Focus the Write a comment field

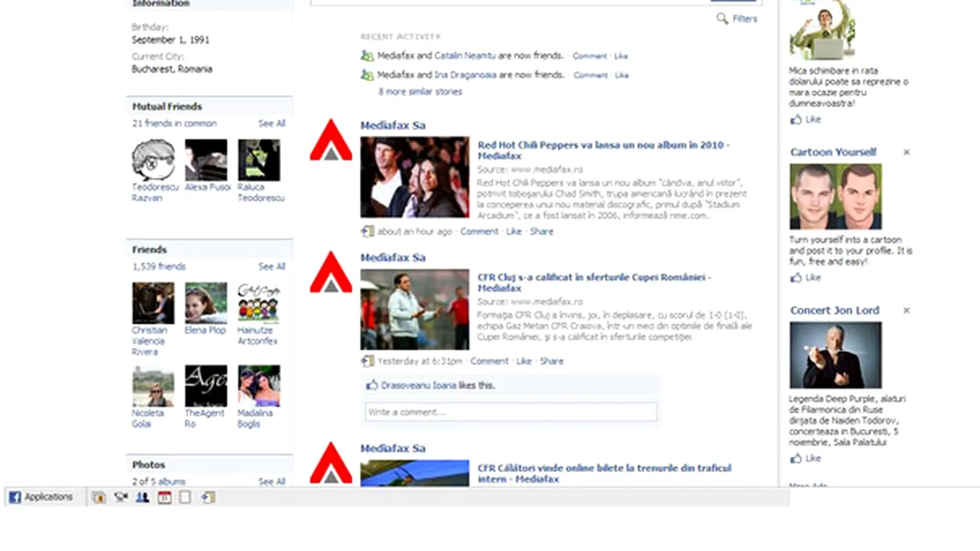pos(511,412)
